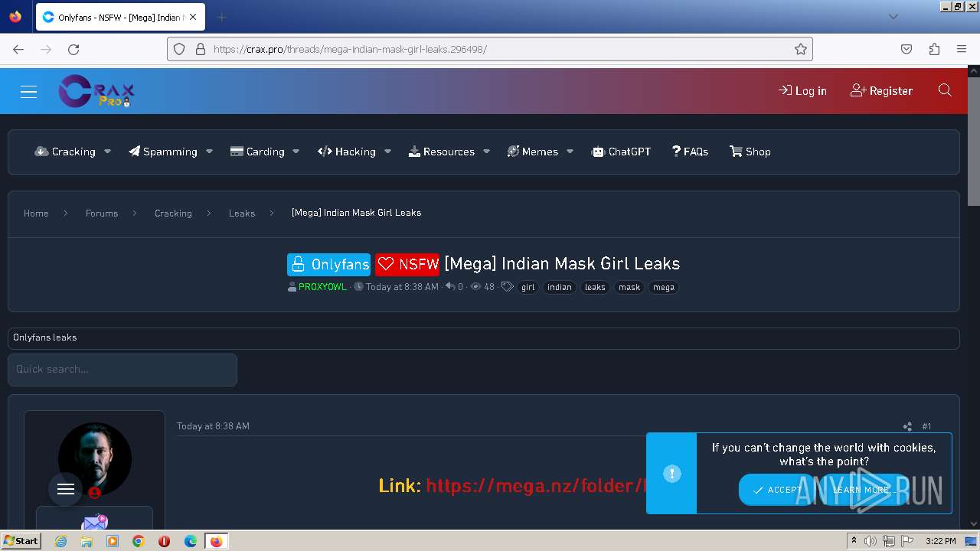Accept the cookie notice
This screenshot has height=551, width=980.
[x=777, y=490]
